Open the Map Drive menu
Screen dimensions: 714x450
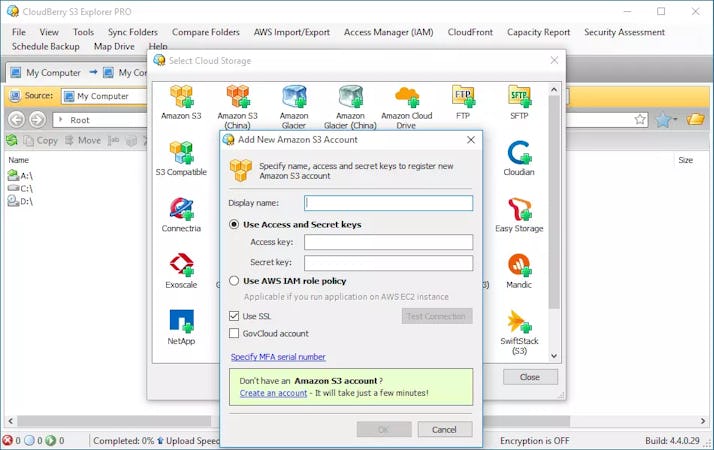point(114,46)
